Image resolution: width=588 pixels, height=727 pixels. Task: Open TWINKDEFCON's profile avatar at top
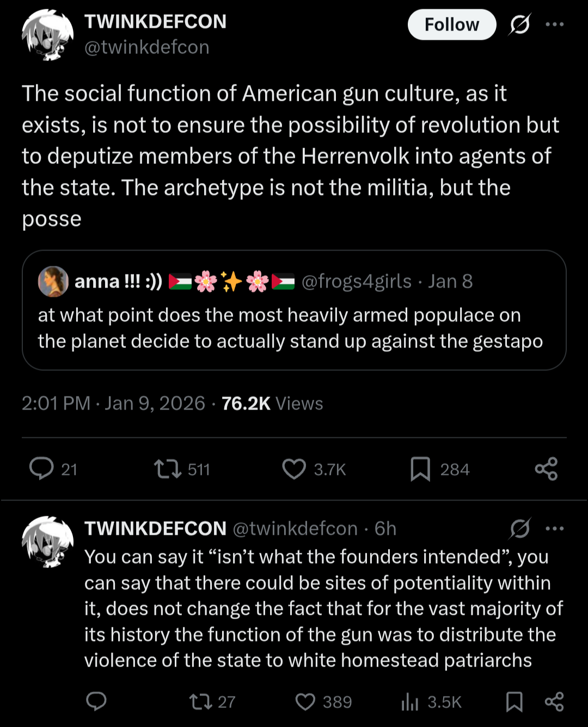[x=47, y=34]
